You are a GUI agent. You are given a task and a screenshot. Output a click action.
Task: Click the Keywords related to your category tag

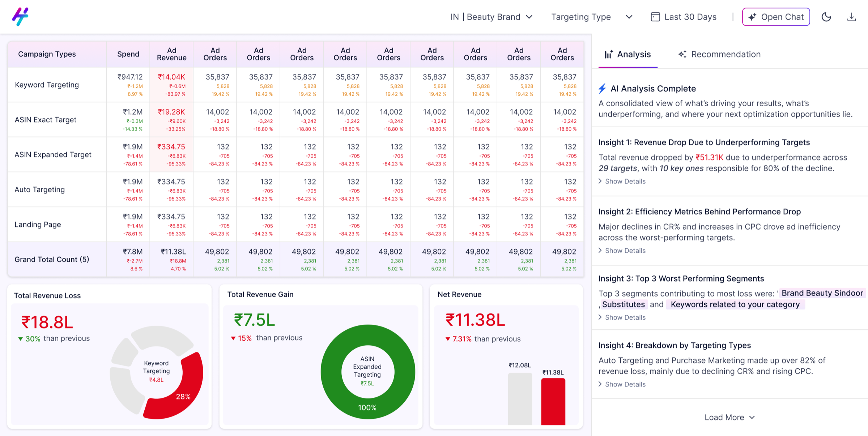tap(735, 304)
